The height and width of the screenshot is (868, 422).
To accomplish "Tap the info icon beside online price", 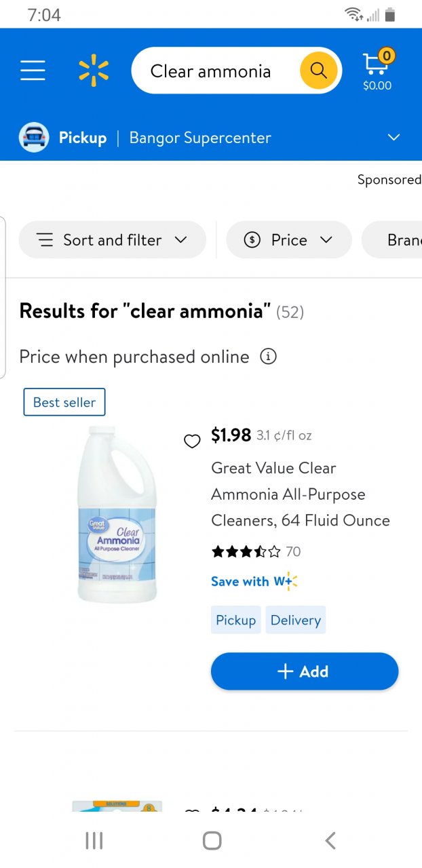I will 269,357.
